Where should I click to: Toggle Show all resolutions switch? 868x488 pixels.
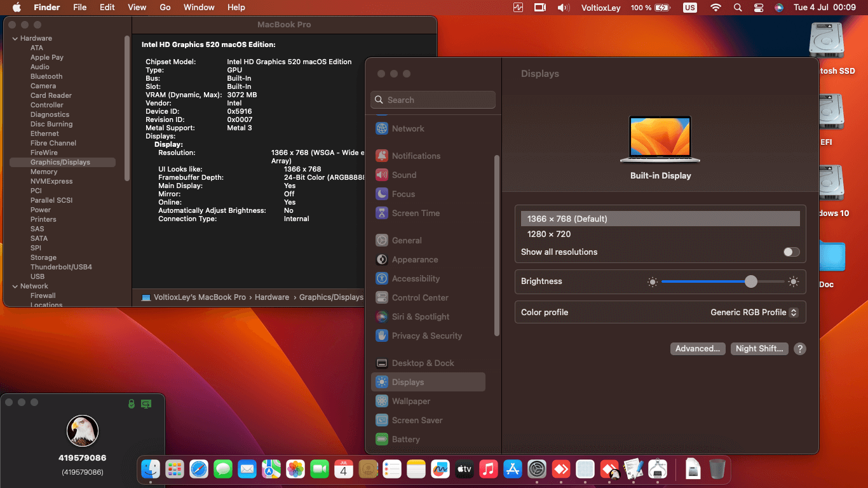tap(791, 252)
